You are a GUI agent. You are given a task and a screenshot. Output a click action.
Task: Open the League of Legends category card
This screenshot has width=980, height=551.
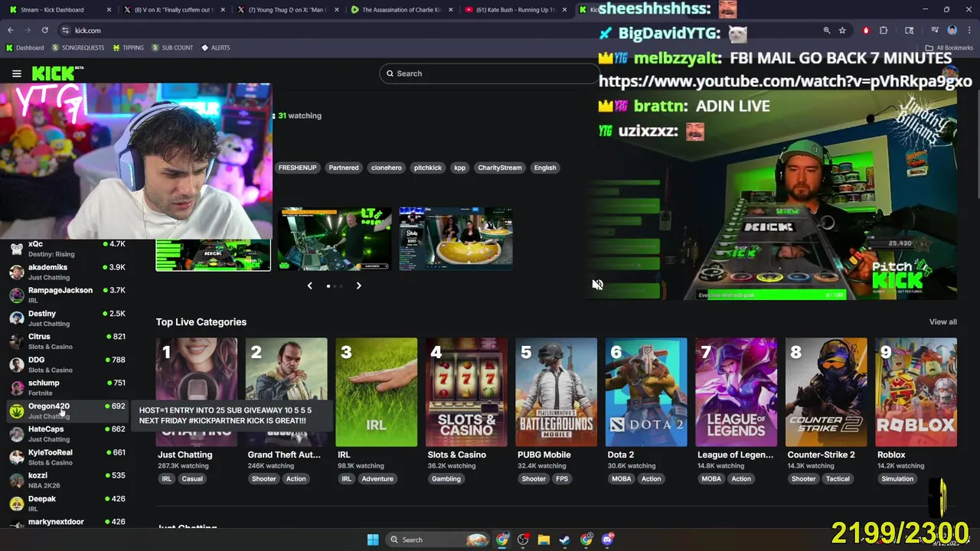coord(736,392)
